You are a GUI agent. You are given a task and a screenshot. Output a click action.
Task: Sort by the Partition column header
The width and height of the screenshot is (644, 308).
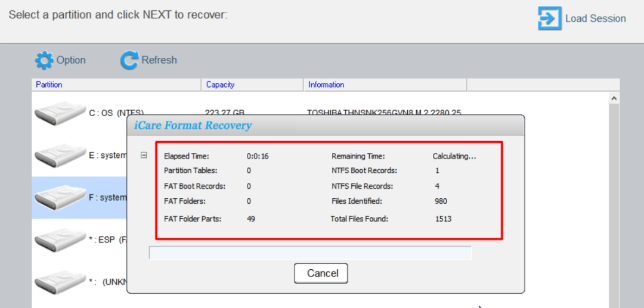coord(116,85)
